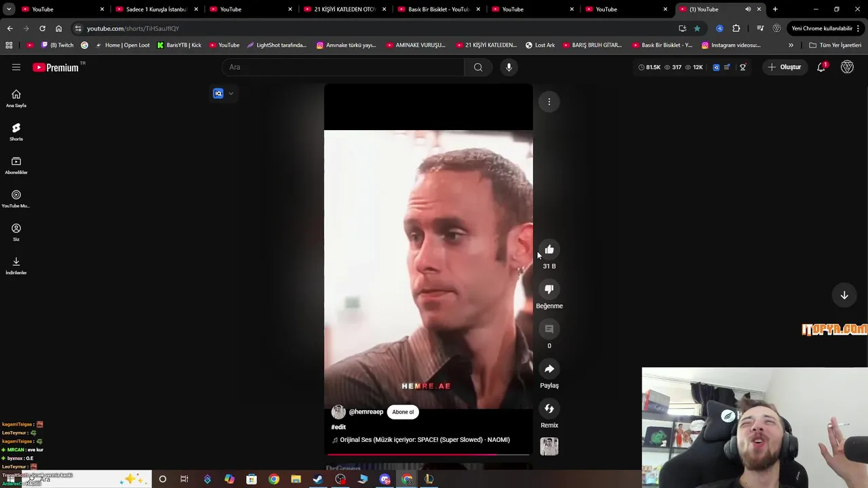Viewport: 868px width, 488px height.
Task: Mute the tab via speaker icon
Action: [748, 9]
